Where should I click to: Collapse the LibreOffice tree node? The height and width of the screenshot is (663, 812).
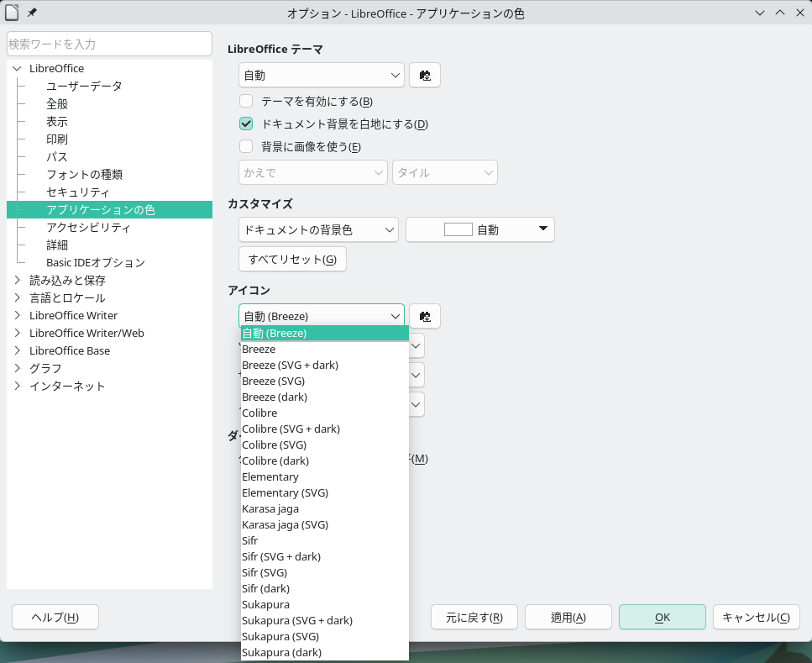pos(17,68)
